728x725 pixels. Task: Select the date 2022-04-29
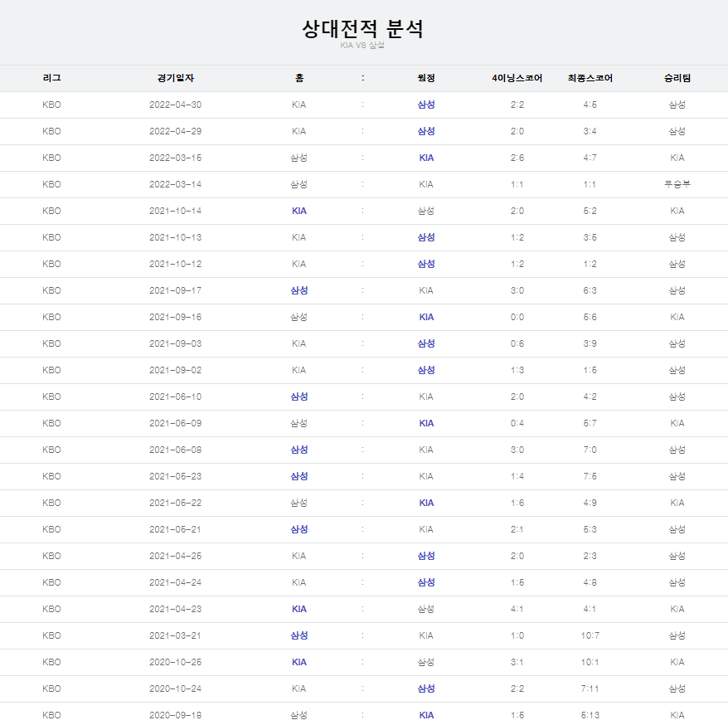pos(176,131)
